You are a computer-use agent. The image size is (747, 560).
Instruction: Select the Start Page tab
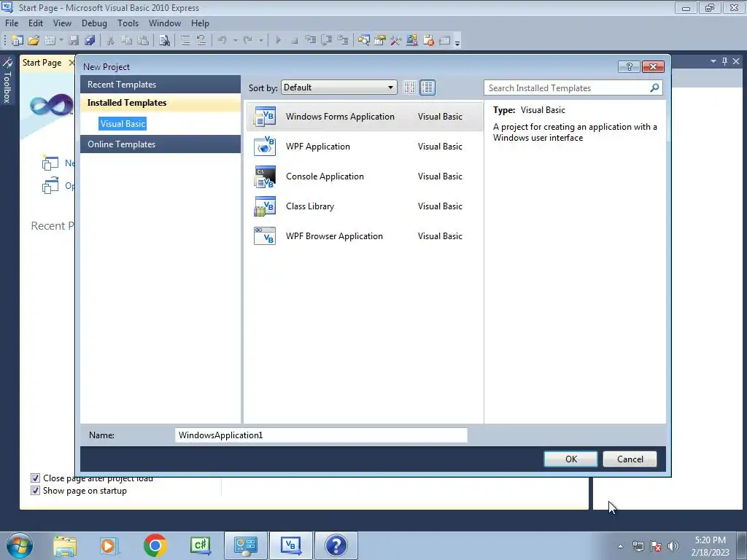42,63
